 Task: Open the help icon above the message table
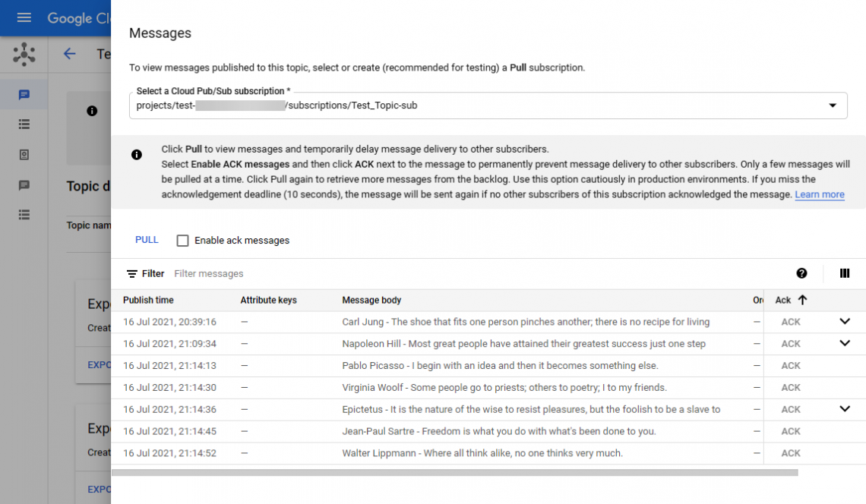coord(803,272)
